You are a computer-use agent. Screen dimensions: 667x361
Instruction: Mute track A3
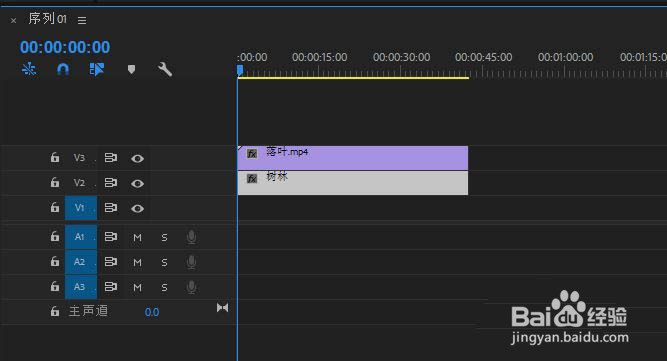pyautogui.click(x=137, y=288)
